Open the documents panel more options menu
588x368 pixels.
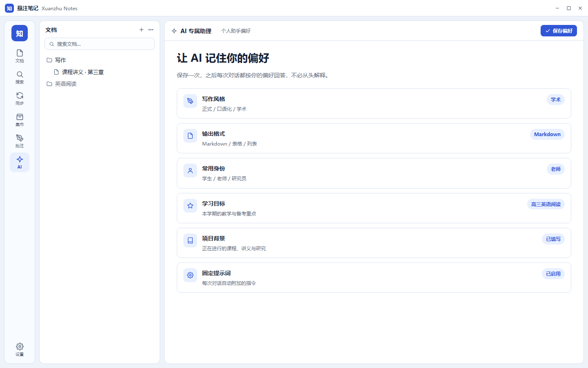151,30
